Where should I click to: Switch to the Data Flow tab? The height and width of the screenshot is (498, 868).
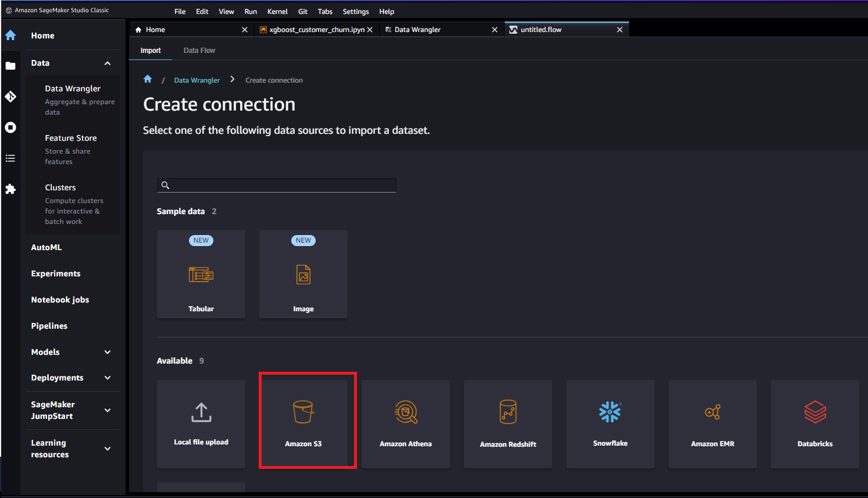point(199,51)
